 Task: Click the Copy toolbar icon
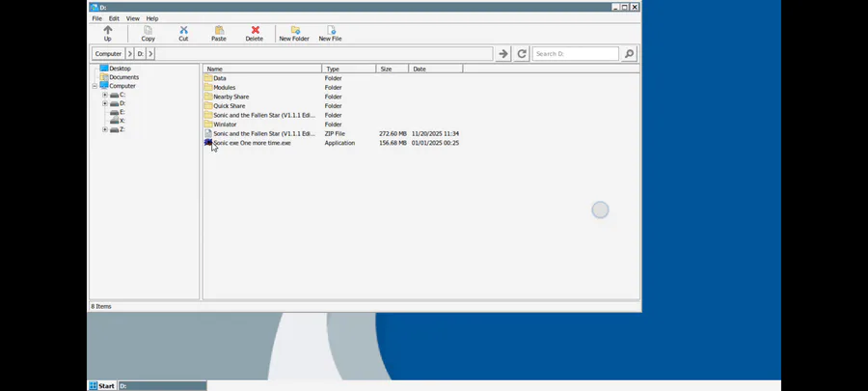[x=148, y=30]
